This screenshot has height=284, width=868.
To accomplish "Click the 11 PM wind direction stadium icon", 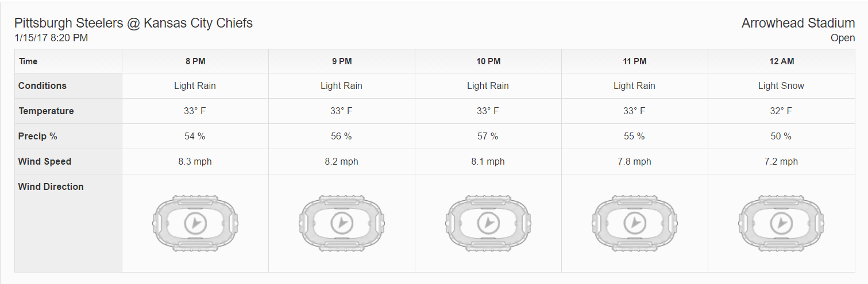I will point(635,222).
